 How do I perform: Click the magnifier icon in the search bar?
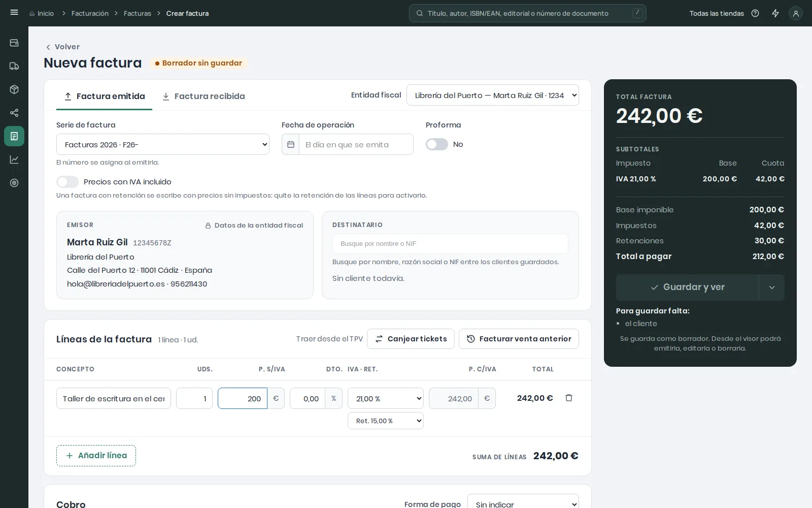[420, 13]
